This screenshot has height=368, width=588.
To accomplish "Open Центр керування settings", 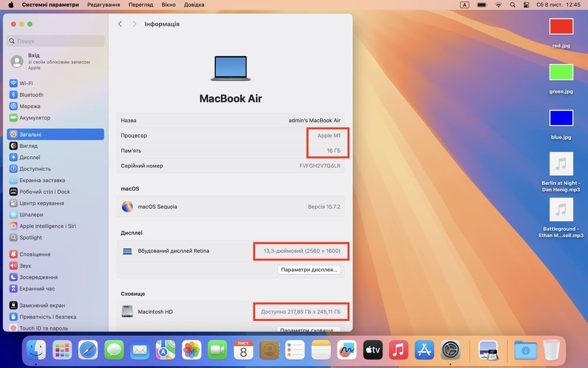I will (x=55, y=203).
